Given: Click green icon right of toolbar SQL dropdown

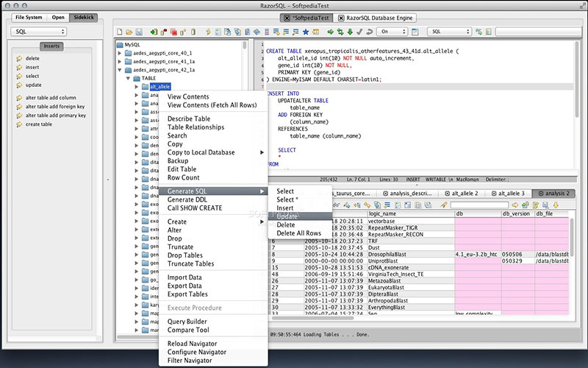Looking at the screenshot, I should point(479,32).
